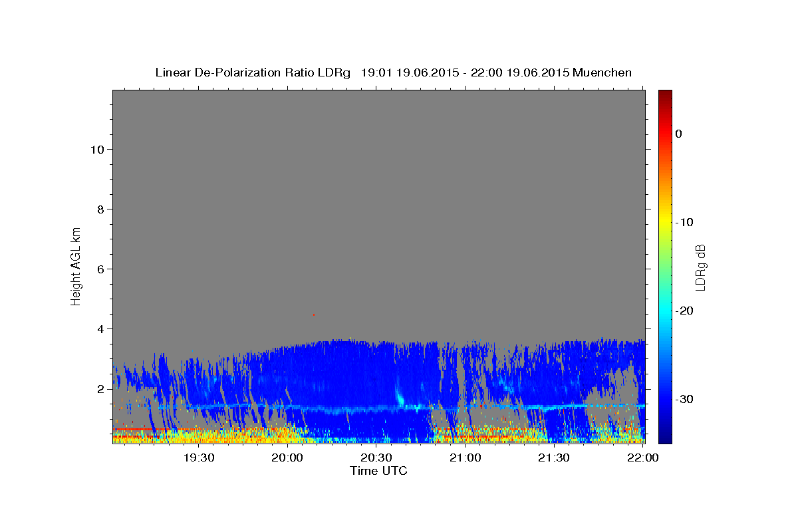Image resolution: width=798 pixels, height=532 pixels.
Task: Click the 21:30 time tick label
Action: click(x=554, y=458)
